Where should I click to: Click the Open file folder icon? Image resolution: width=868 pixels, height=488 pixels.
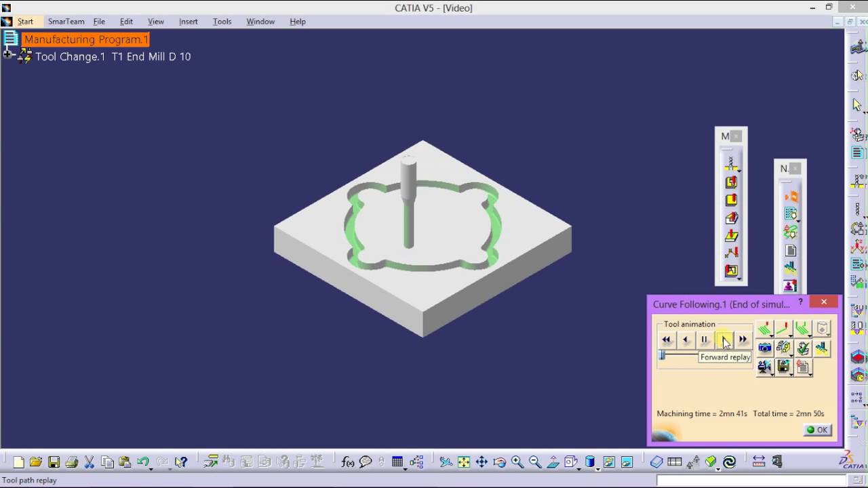pos(36,462)
